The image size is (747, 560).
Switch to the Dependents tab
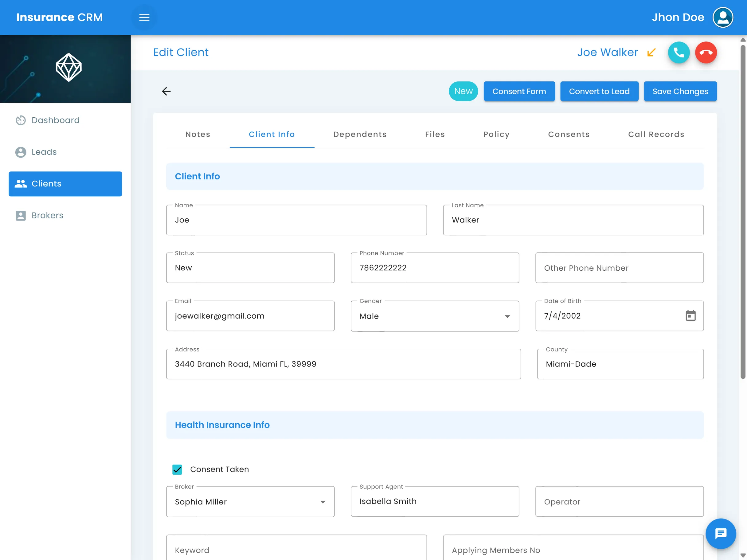[x=360, y=134]
